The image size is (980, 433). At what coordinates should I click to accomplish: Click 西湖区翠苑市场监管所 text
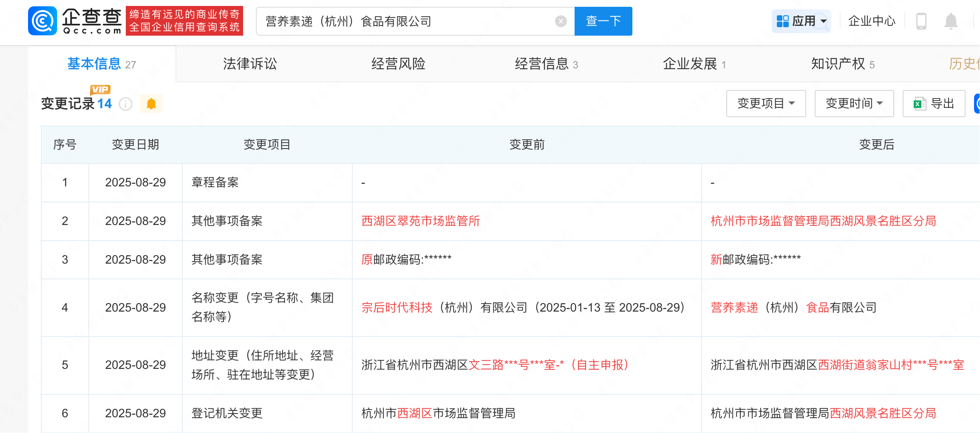(421, 221)
